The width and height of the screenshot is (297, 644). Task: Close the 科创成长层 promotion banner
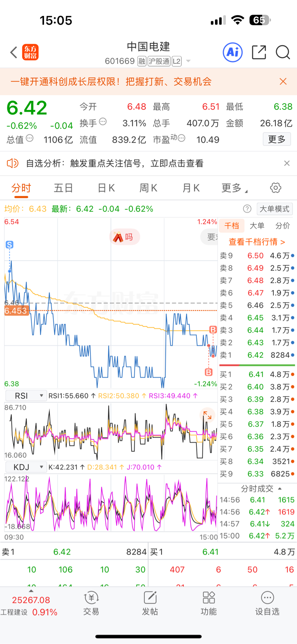click(x=283, y=81)
